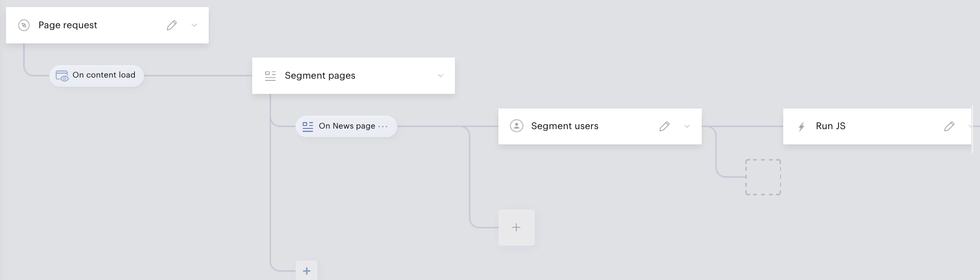Open On News page options ellipsis
The image size is (980, 280).
coord(383,126)
